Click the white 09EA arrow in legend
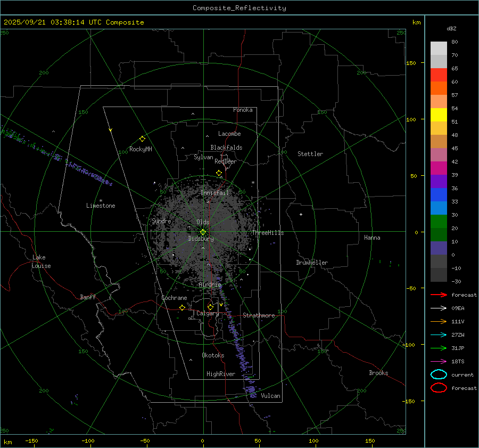The width and height of the screenshot is (479, 448). click(x=438, y=308)
